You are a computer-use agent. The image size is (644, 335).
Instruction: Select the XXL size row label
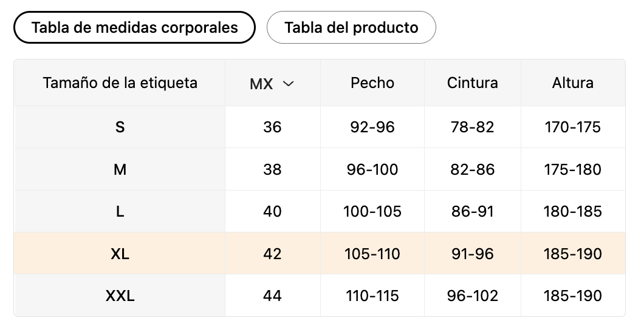point(120,296)
